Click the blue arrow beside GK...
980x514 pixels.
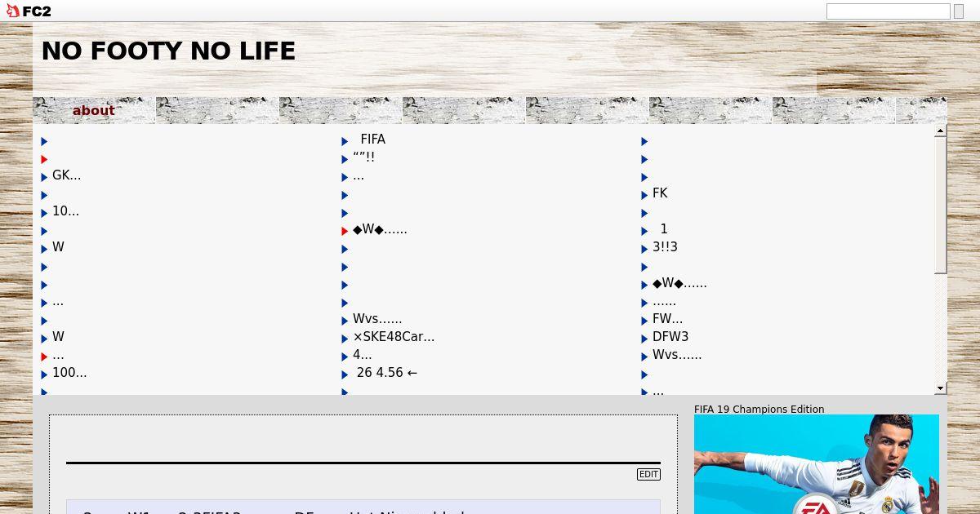click(x=44, y=177)
